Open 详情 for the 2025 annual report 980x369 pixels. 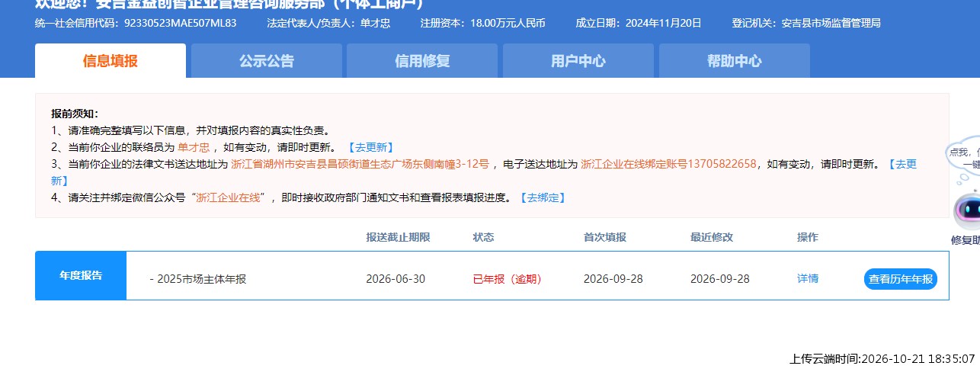pos(808,278)
